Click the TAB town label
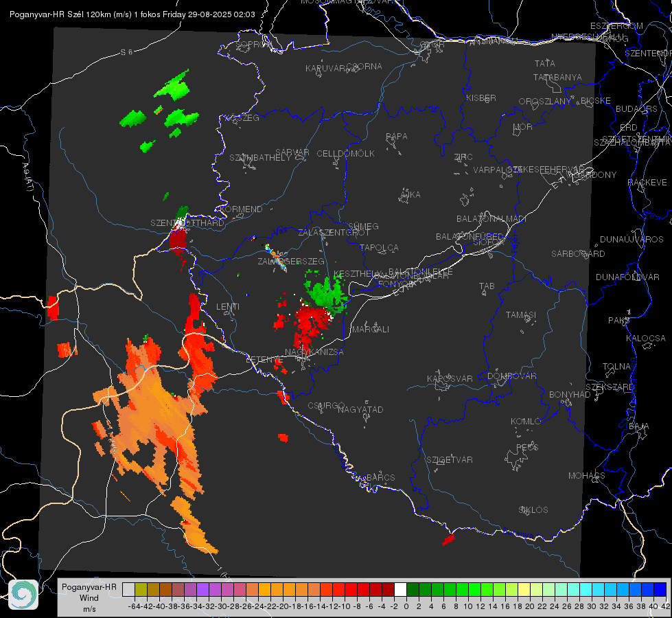 487,286
